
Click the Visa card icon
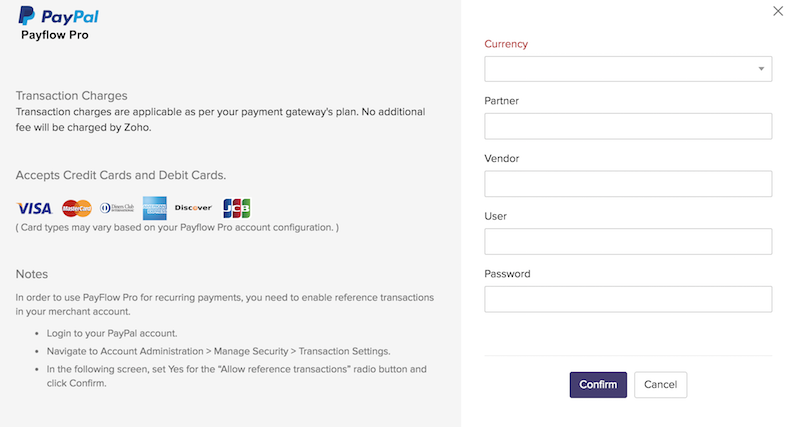(x=34, y=208)
